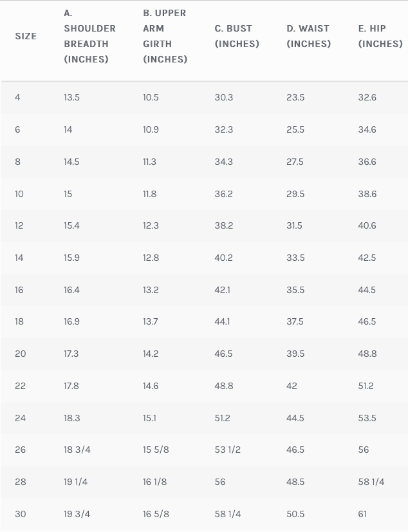The width and height of the screenshot is (408, 532).
Task: Click upper arm girth 15 5/8 for size 26
Action: [156, 450]
